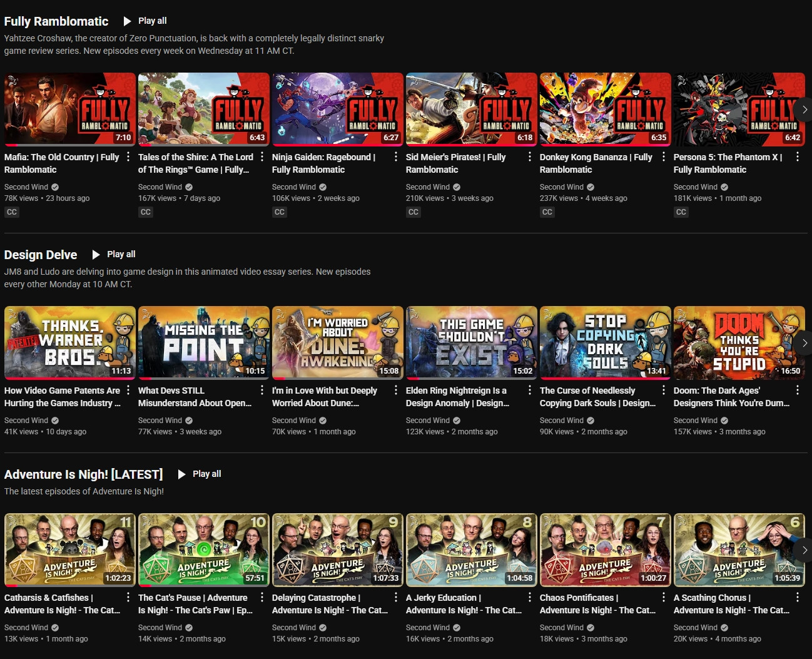The width and height of the screenshot is (812, 659).
Task: Open Persona 5: The Phantom X thumbnail
Action: (x=739, y=110)
